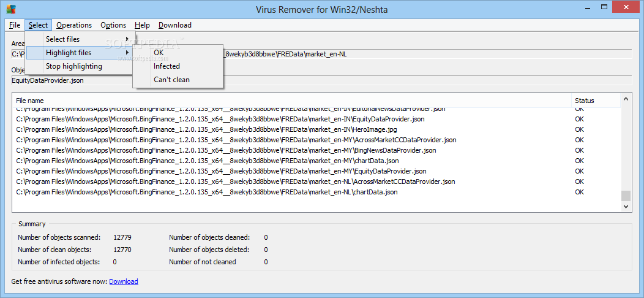
Task: Click Number of infected objects label
Action: (x=59, y=262)
